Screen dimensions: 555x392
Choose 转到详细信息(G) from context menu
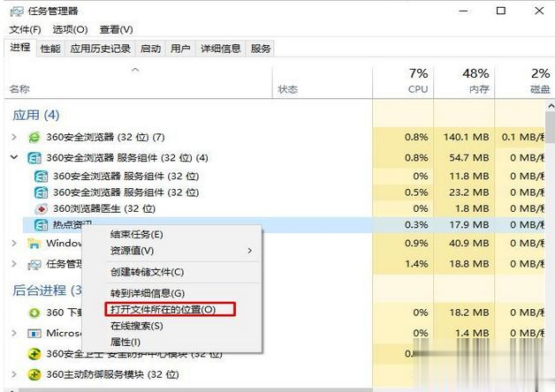pos(148,293)
